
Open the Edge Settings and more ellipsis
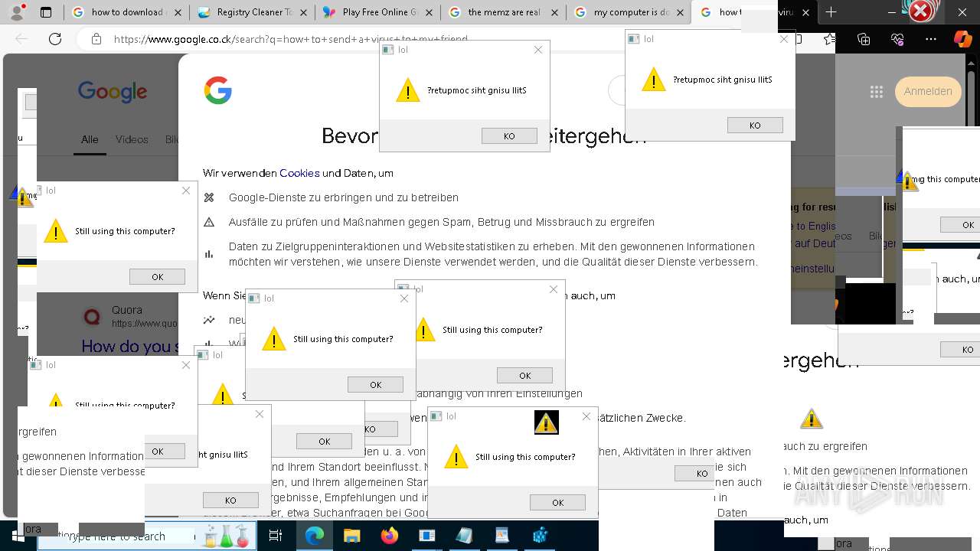[x=931, y=39]
